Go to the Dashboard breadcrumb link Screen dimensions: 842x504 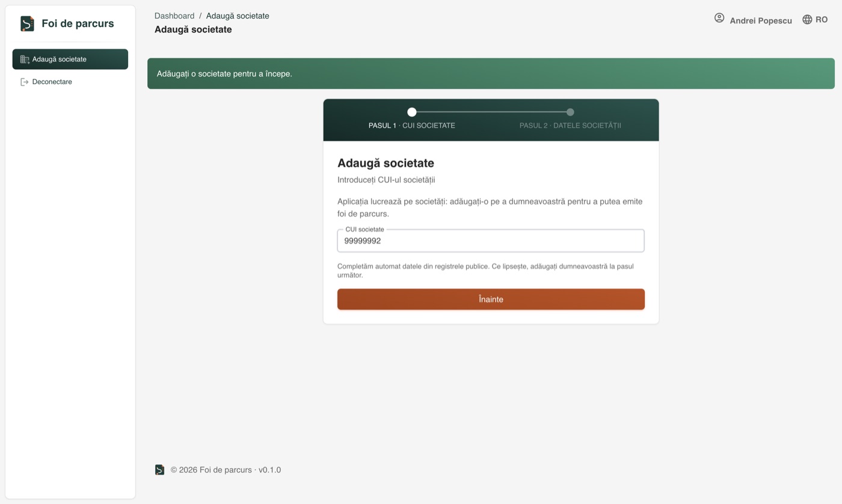coord(174,16)
